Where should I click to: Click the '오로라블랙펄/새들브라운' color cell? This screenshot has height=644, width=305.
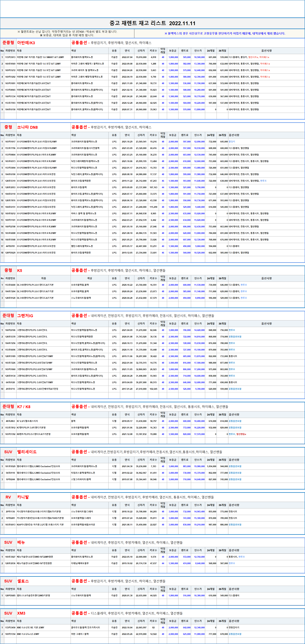[x=89, y=525]
